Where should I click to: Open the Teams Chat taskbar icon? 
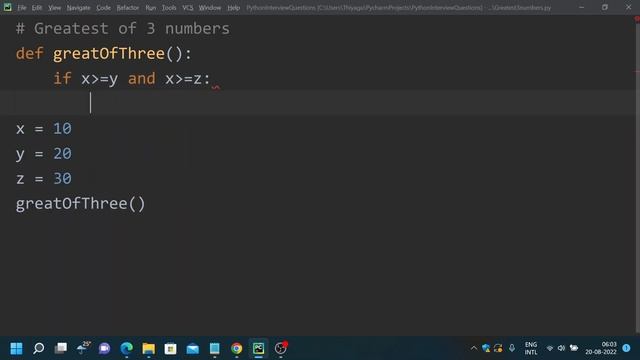pos(104,348)
